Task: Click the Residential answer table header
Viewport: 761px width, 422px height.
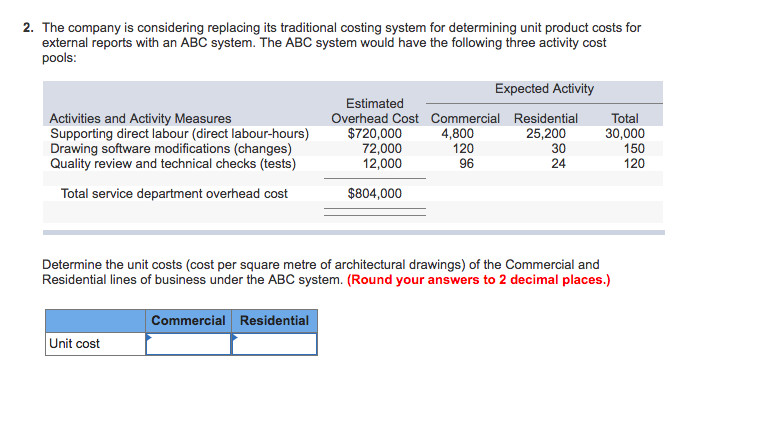Action: tap(275, 321)
